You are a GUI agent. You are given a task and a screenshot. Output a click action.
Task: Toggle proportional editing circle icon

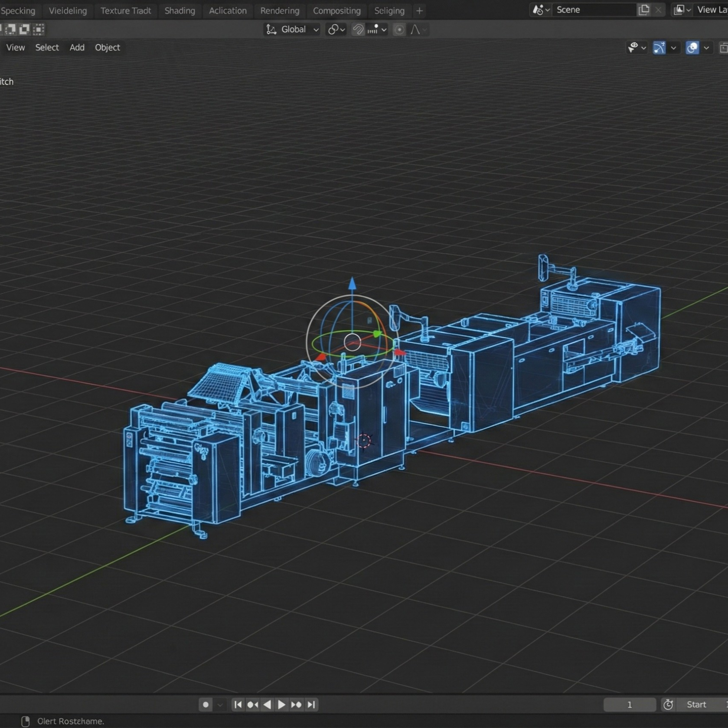pyautogui.click(x=399, y=29)
